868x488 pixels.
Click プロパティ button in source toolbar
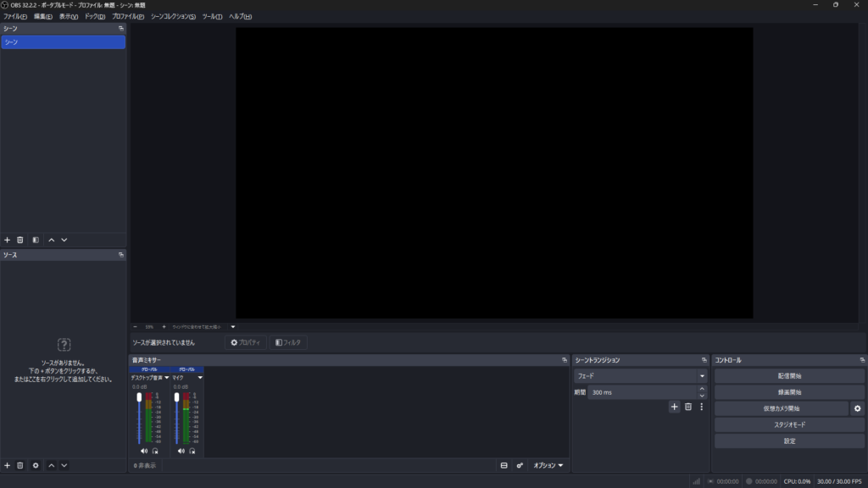(x=245, y=342)
